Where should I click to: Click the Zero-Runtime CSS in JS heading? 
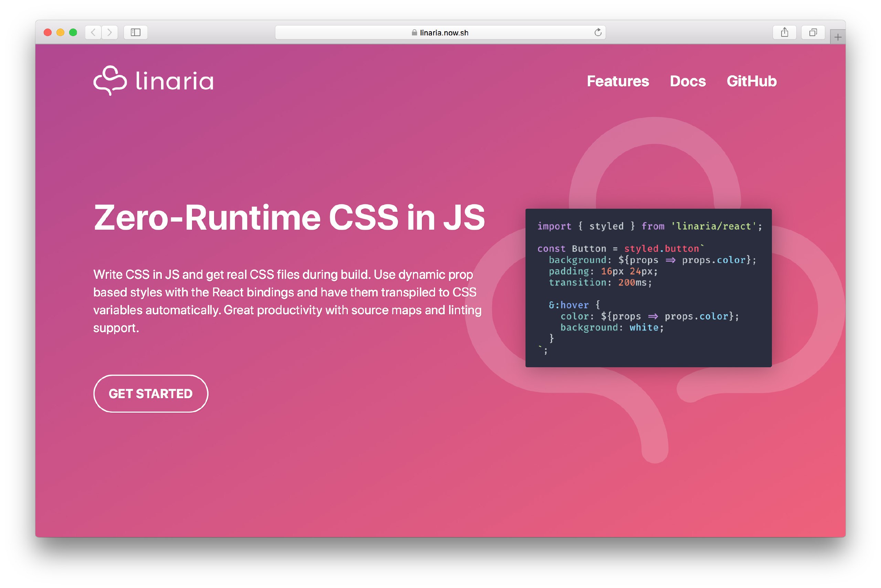(289, 217)
